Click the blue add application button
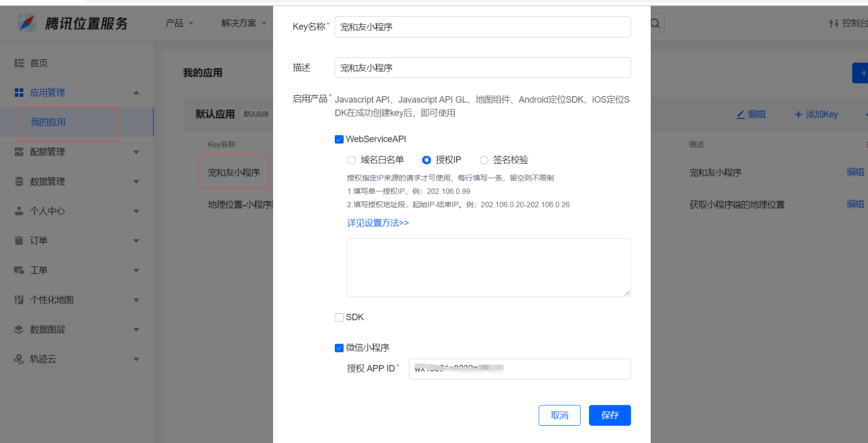Viewport: 868px width, 443px height. 860,73
